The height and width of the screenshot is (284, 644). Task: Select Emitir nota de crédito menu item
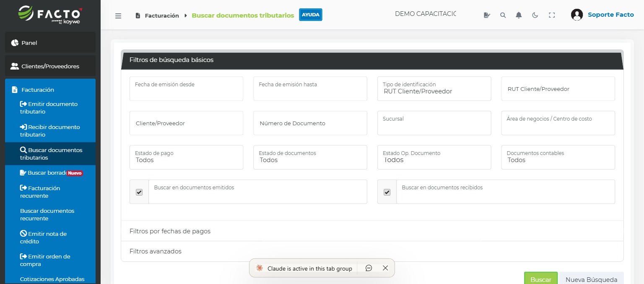click(44, 238)
